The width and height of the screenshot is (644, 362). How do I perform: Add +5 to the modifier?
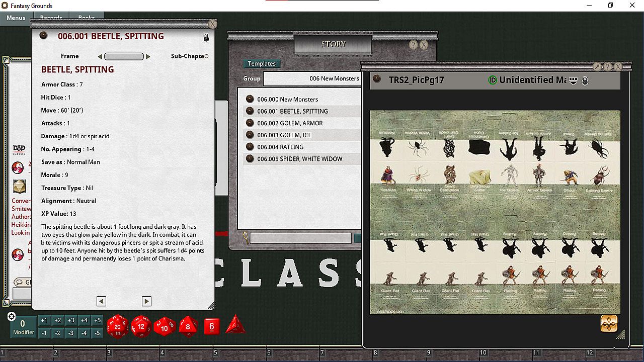97,320
